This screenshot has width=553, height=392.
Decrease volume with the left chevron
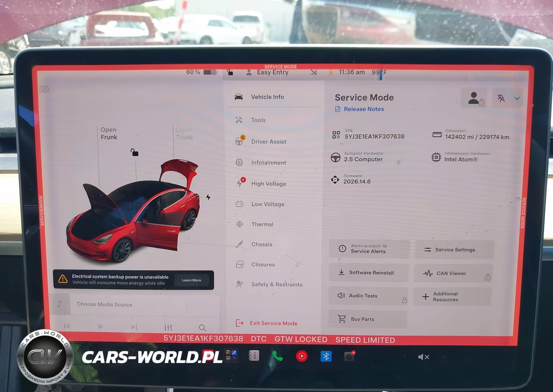[x=405, y=357]
